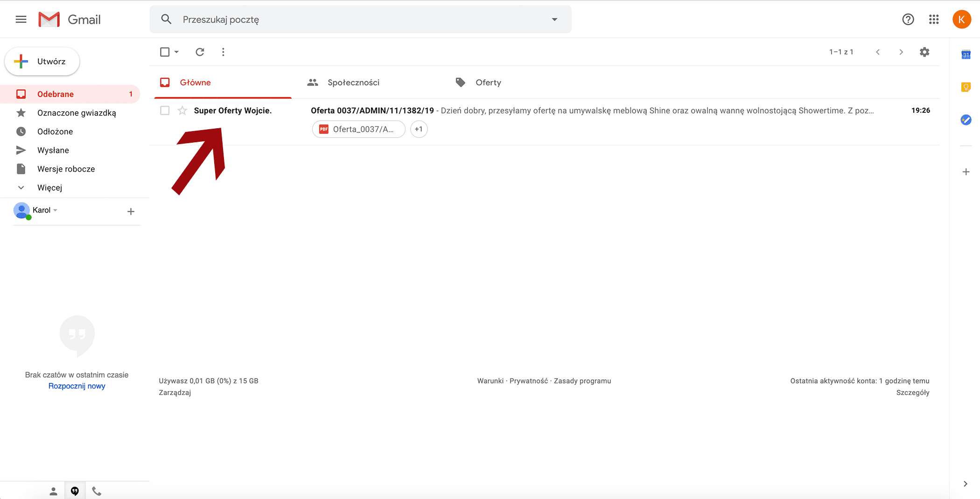Image resolution: width=980 pixels, height=499 pixels.
Task: Click the PDF attachment chip Oferta_0037
Action: 358,129
